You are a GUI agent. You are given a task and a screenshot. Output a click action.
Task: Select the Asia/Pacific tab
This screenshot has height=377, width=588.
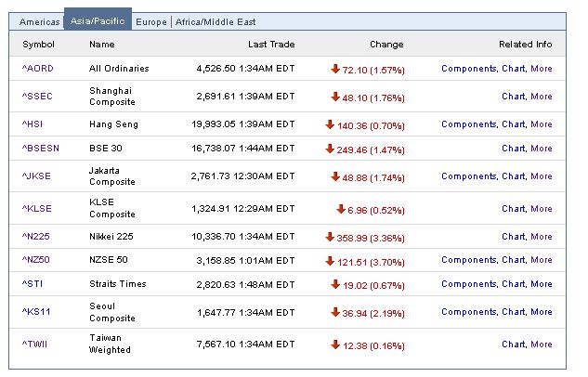click(x=98, y=21)
